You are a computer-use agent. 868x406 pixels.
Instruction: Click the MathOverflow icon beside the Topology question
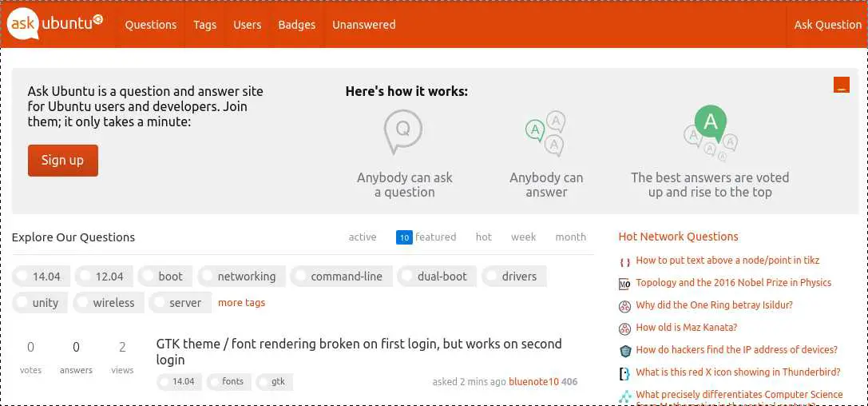click(x=624, y=285)
